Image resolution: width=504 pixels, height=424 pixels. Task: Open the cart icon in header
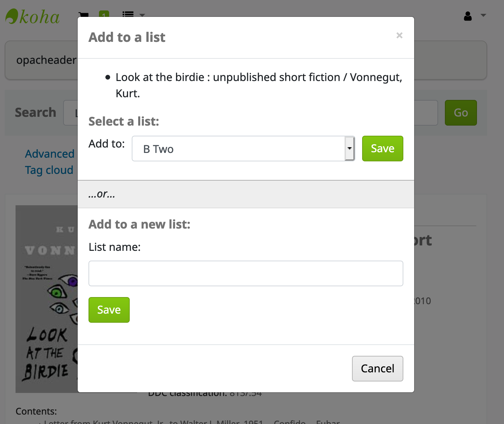(84, 15)
